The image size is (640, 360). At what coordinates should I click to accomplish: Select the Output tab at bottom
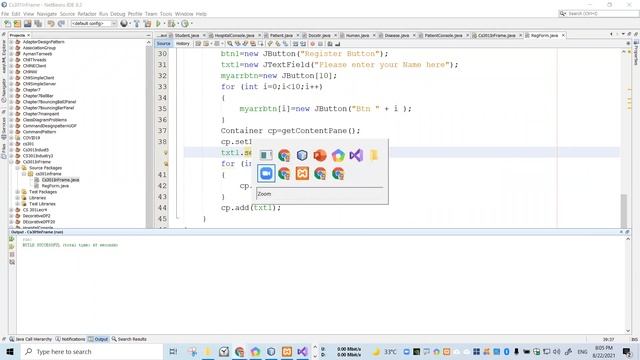pyautogui.click(x=98, y=339)
